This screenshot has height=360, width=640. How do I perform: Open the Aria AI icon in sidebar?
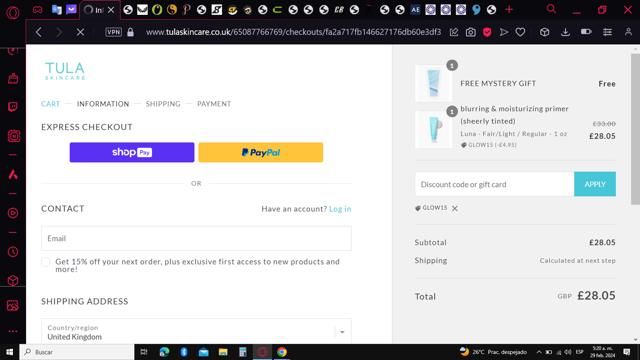click(13, 175)
